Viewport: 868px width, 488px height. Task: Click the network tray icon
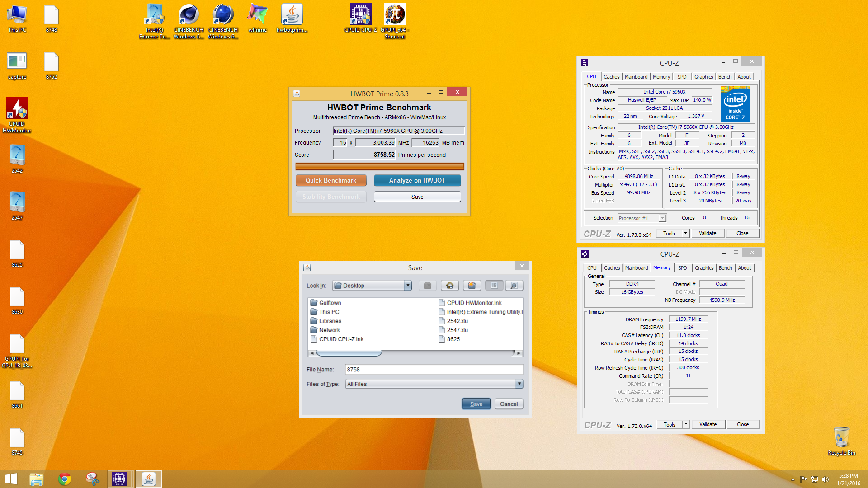coord(815,479)
